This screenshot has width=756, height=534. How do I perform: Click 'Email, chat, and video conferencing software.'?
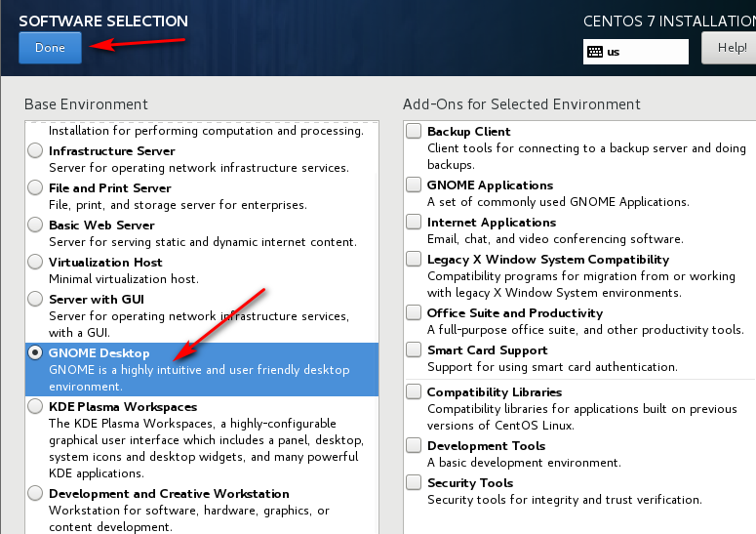tap(555, 239)
